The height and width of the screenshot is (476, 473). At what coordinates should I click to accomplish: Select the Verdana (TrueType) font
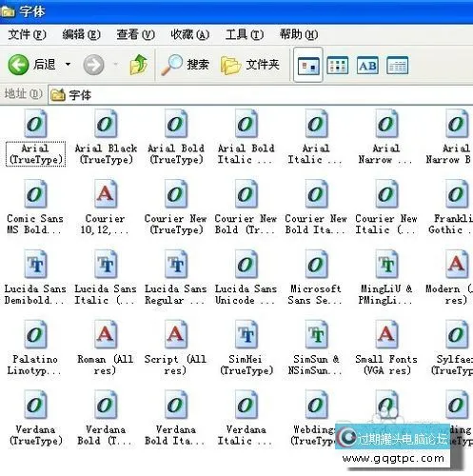pyautogui.click(x=35, y=405)
